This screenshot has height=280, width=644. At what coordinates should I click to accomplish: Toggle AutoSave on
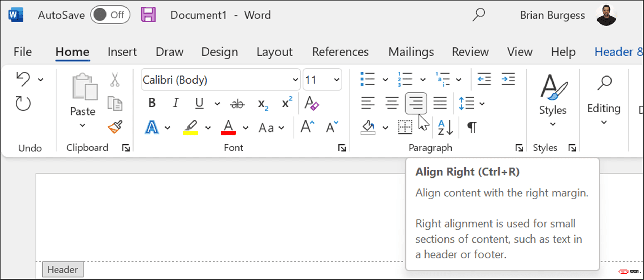click(x=110, y=15)
